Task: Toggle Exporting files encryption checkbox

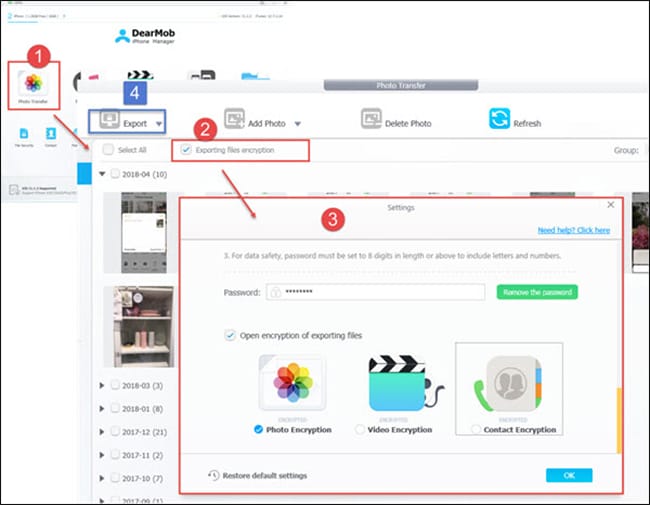Action: pyautogui.click(x=186, y=149)
